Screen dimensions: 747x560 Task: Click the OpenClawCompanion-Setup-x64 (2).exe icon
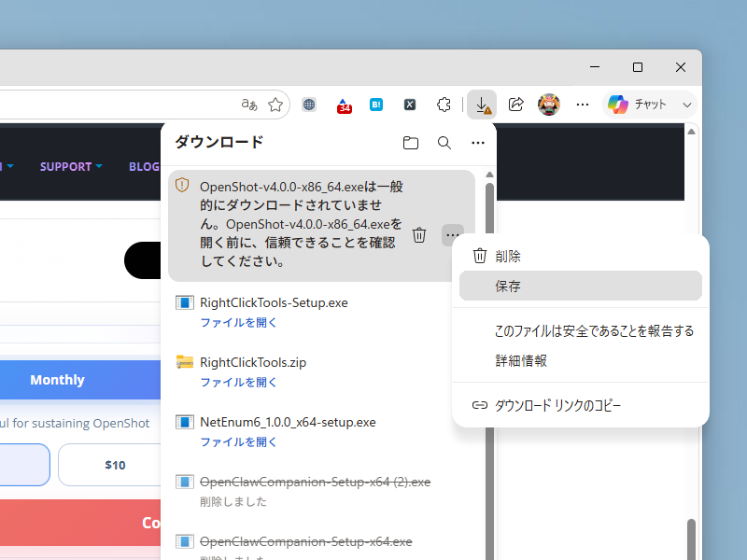point(184,482)
